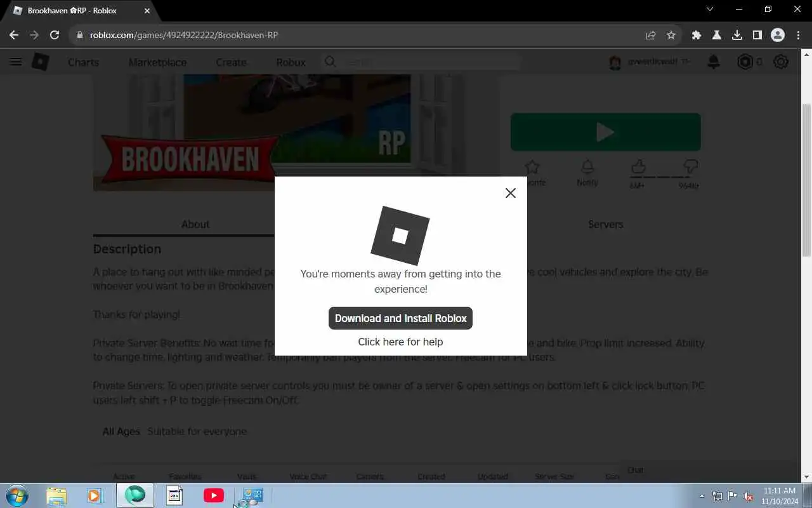Open Windows Start menu
The height and width of the screenshot is (508, 812).
pos(16,495)
